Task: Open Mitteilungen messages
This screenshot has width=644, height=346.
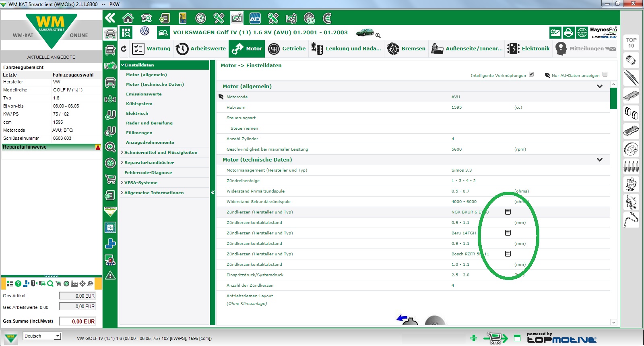Action: click(586, 49)
